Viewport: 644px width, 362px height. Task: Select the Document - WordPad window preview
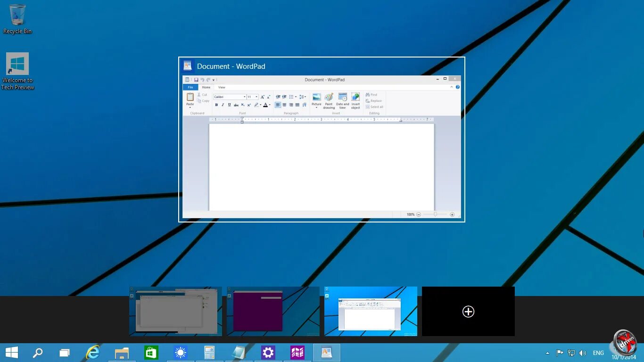pyautogui.click(x=322, y=140)
